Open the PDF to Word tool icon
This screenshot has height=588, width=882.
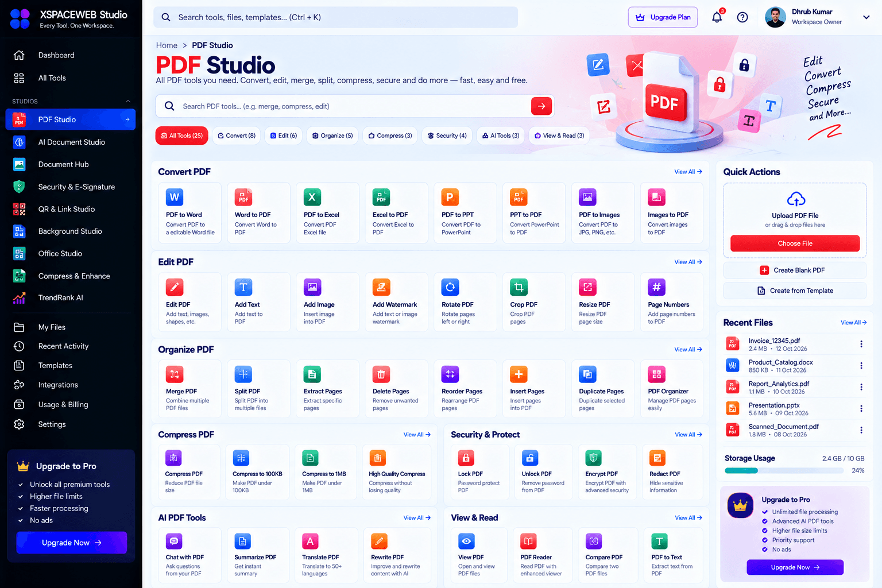click(x=175, y=197)
